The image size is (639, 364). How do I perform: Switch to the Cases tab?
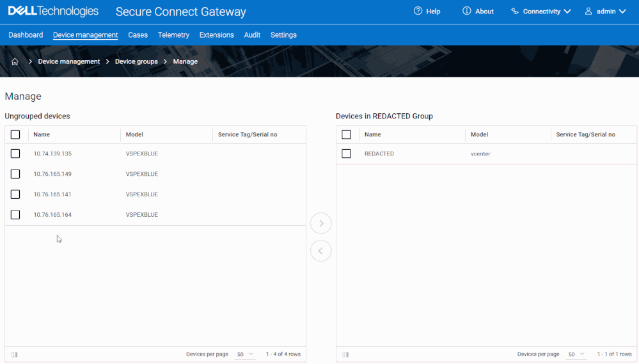pos(138,35)
